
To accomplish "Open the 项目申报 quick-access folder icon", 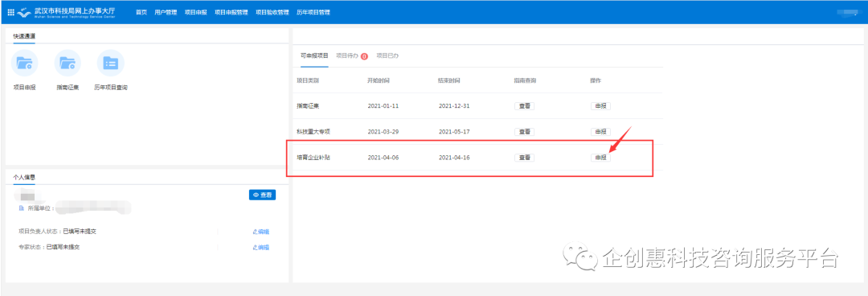I will pyautogui.click(x=24, y=64).
